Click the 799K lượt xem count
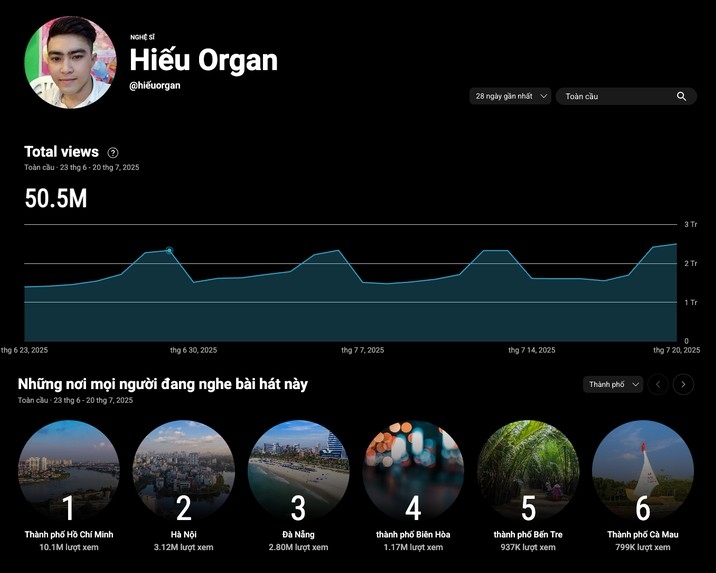The image size is (716, 573). point(643,547)
